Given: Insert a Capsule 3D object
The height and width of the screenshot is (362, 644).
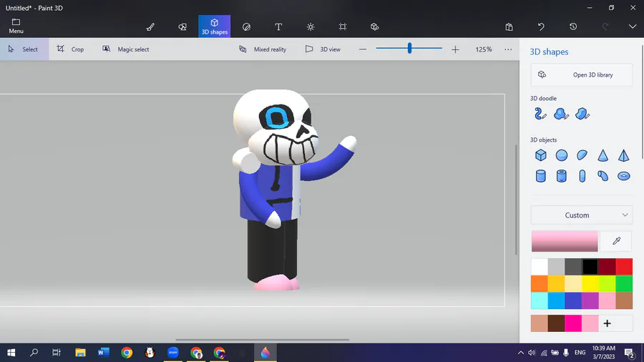Looking at the screenshot, I should pyautogui.click(x=582, y=176).
